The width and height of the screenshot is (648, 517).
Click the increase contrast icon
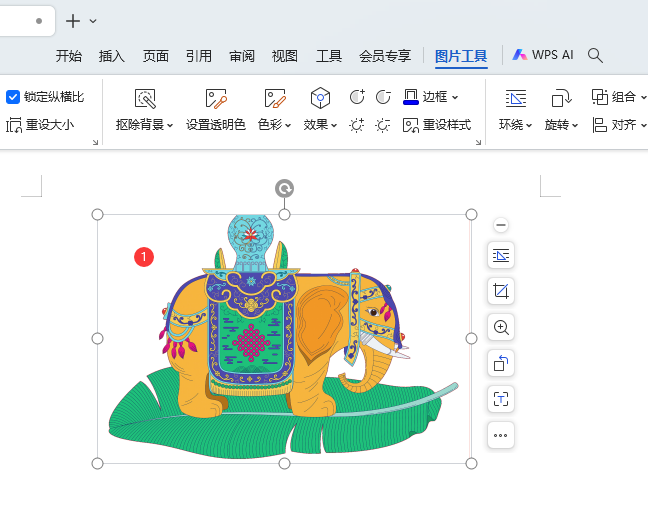tap(357, 97)
